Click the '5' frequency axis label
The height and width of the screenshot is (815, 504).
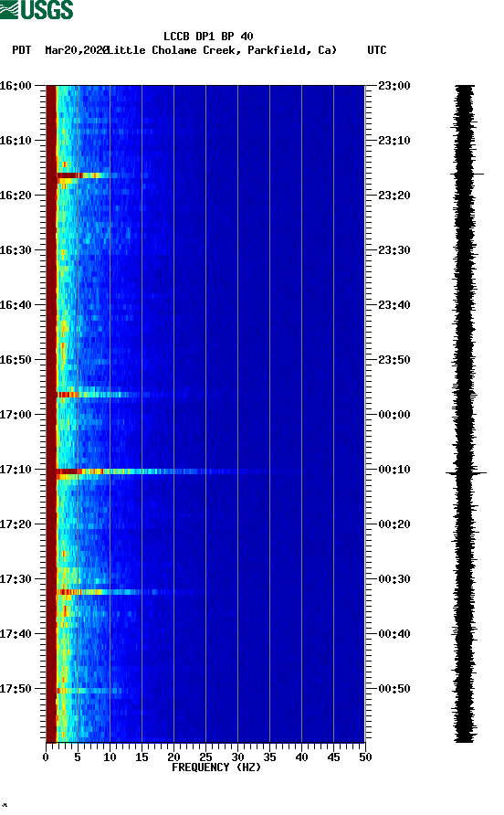[x=78, y=757]
